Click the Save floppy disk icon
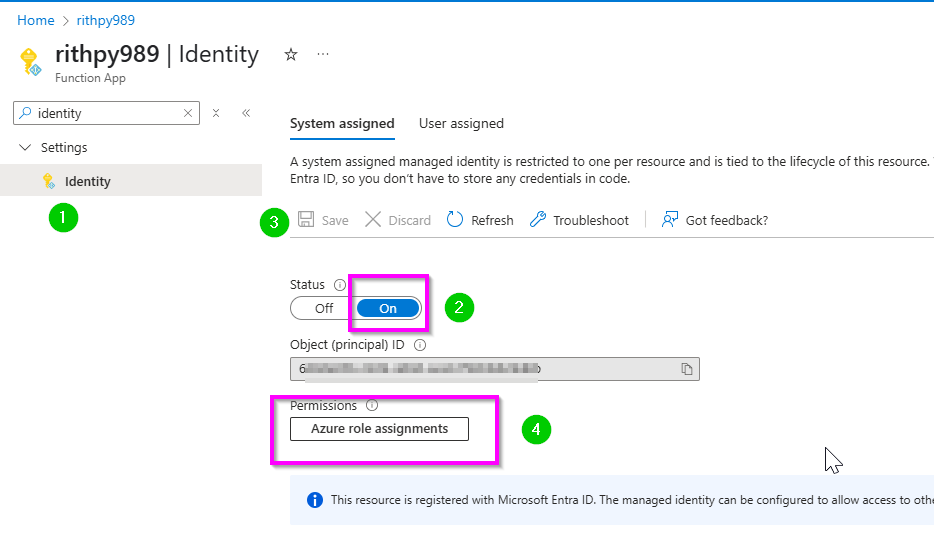 pyautogui.click(x=306, y=219)
